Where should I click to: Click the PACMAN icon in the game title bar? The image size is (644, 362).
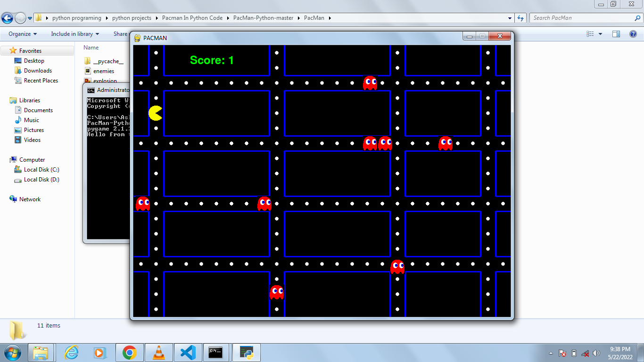(137, 38)
